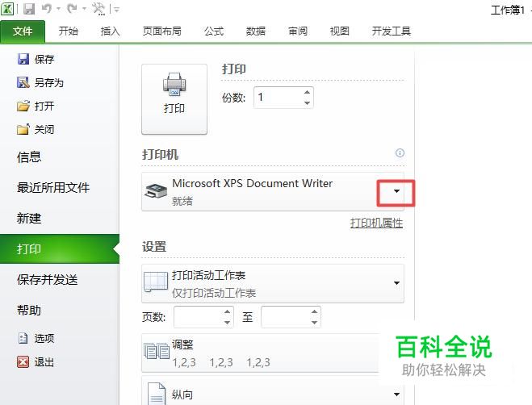Click the 另存为 icon in sidebar
This screenshot has height=405, width=532.
[x=23, y=82]
